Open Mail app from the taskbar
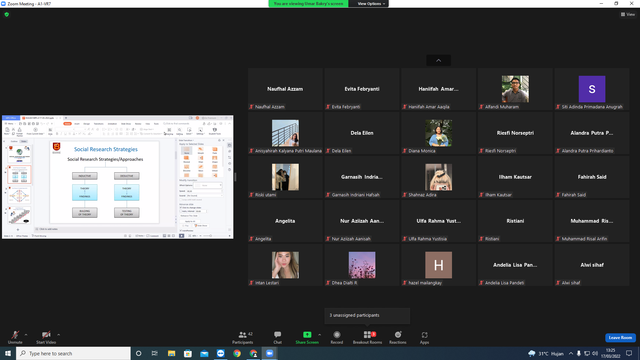Viewport: 640px width, 360px height. (204, 353)
